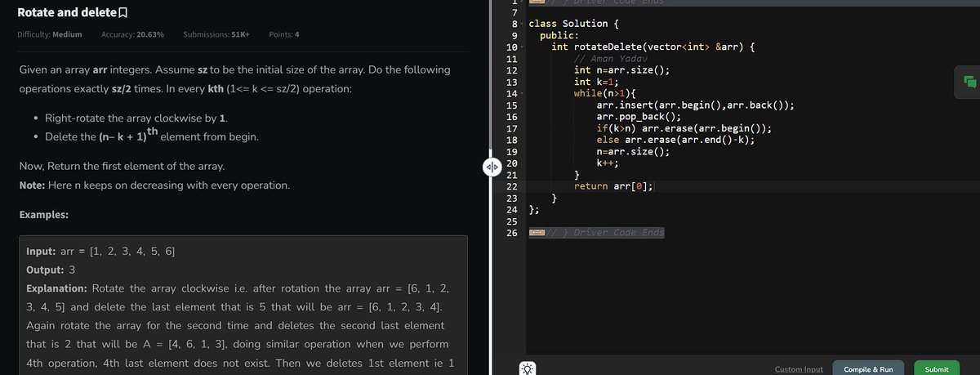Submit the solution

[x=937, y=369]
